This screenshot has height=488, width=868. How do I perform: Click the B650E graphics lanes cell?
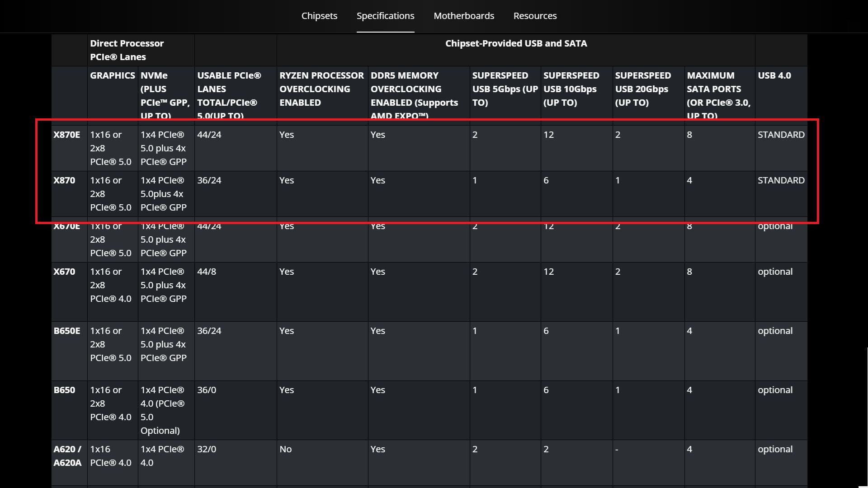coord(110,344)
